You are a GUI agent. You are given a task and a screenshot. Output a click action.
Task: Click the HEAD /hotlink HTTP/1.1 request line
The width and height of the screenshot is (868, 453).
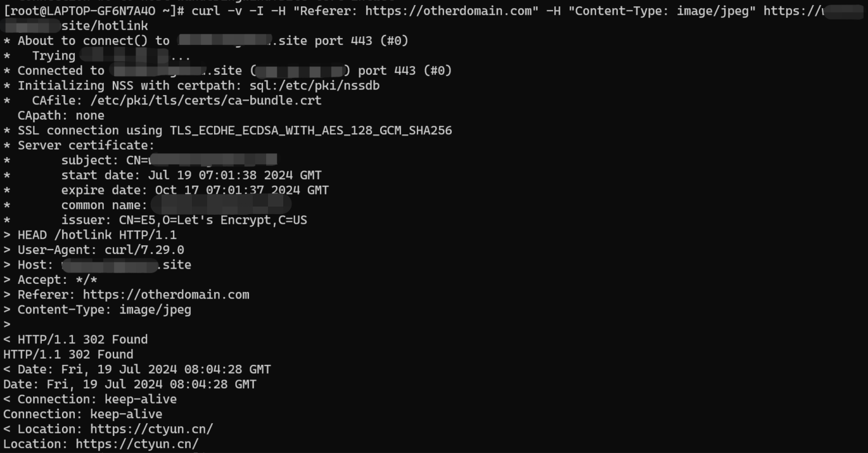(91, 235)
